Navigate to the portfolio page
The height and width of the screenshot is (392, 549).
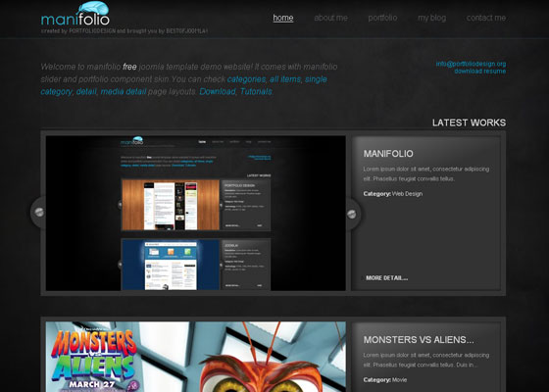point(382,18)
